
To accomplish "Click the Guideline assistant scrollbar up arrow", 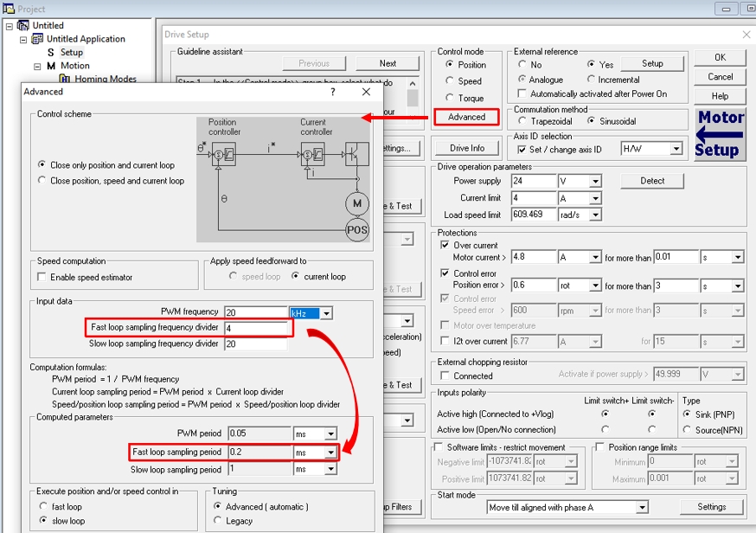I will 413,83.
